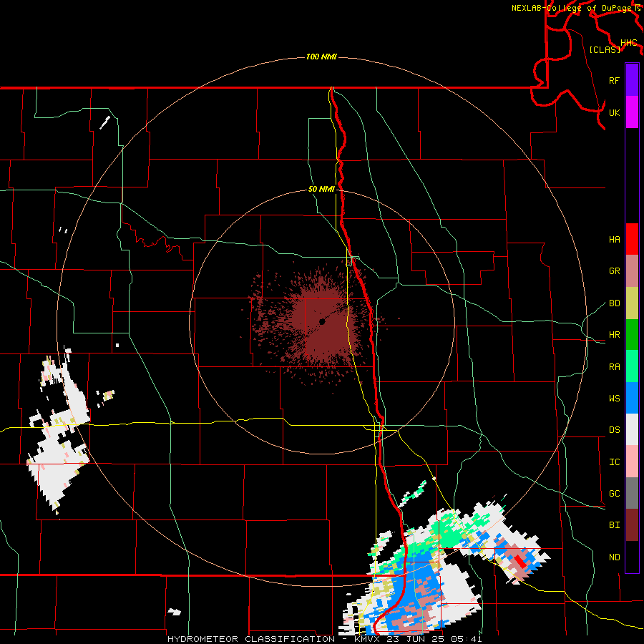Click the HA red legend swatch
Viewport: 644px width, 644px height.
[632, 239]
